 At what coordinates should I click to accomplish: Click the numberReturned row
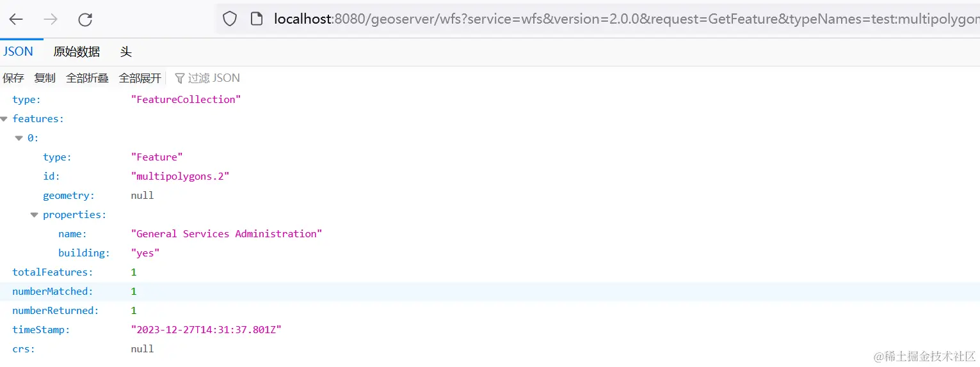pos(490,311)
